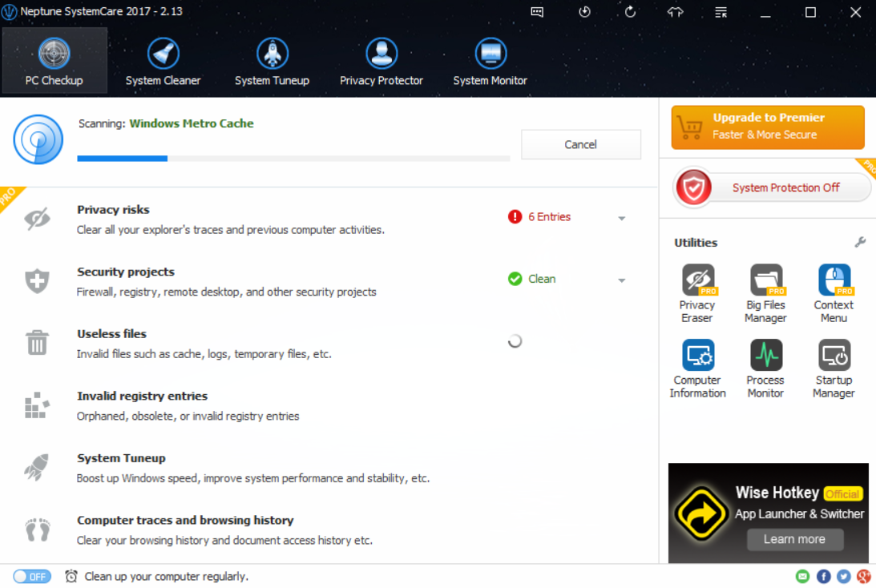Select the Useless files heading

point(111,334)
